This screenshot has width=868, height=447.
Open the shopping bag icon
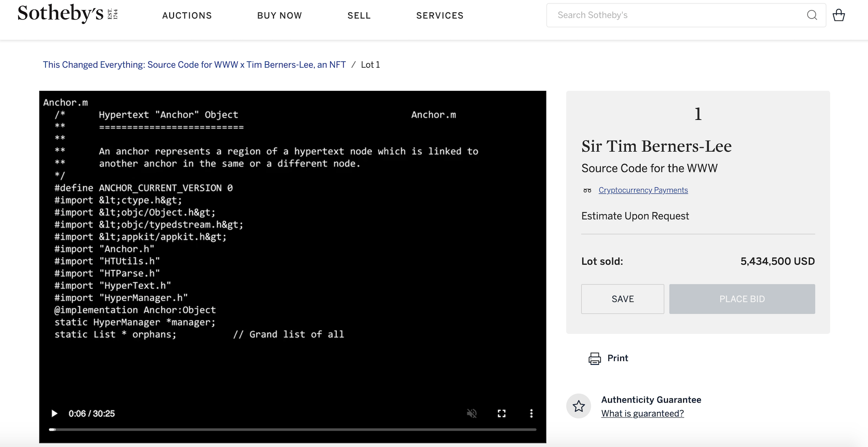click(x=838, y=15)
